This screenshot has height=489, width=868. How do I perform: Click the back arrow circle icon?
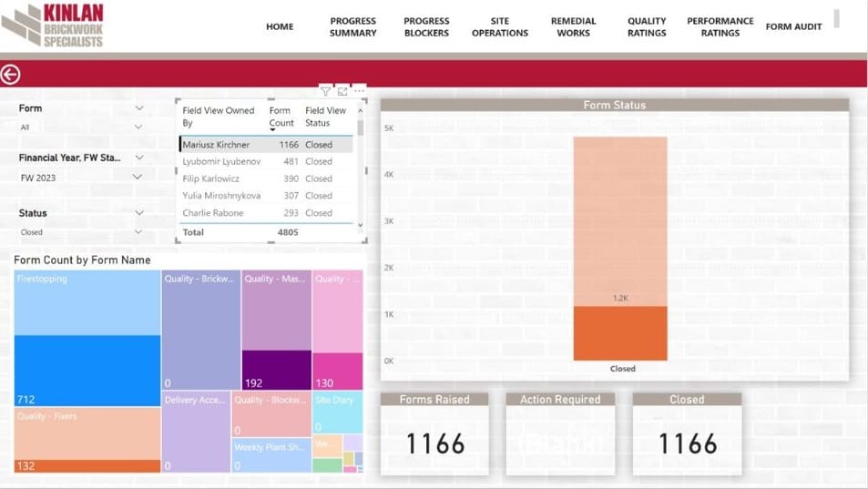coord(10,75)
